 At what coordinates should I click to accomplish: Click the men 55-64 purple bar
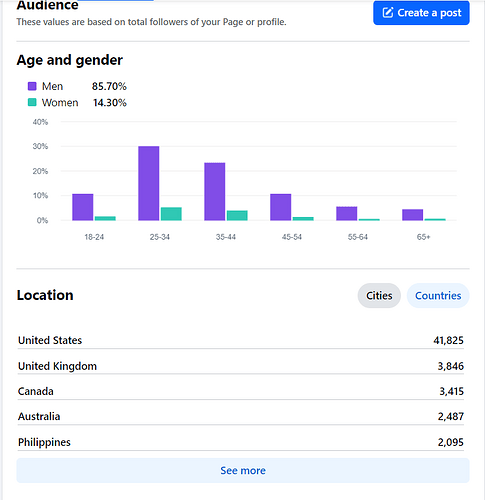click(347, 214)
